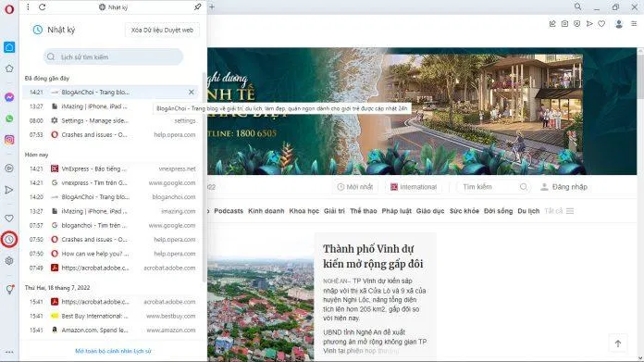The width and height of the screenshot is (644, 362).
Task: Open the Sức khỏe menu item
Action: point(464,211)
